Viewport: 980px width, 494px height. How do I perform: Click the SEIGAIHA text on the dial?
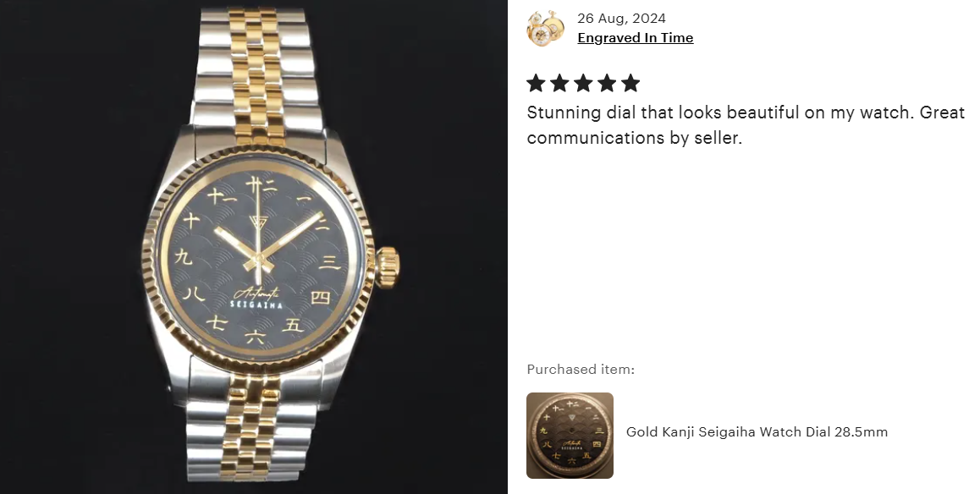click(256, 305)
